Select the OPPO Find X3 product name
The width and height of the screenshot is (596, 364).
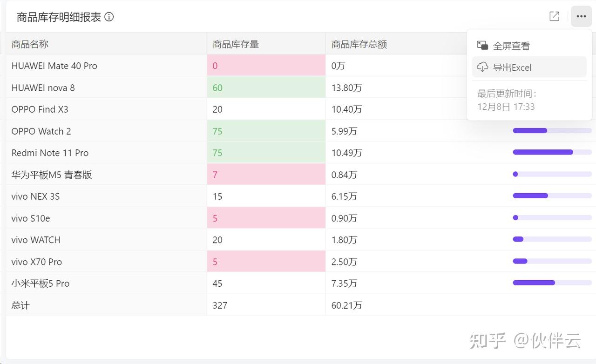[40, 109]
